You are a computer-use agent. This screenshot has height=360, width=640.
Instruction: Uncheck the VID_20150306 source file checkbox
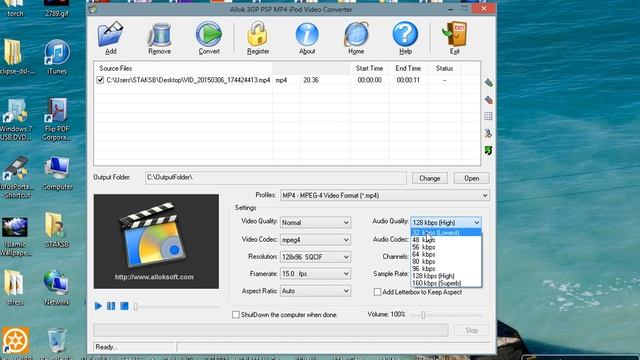point(100,80)
